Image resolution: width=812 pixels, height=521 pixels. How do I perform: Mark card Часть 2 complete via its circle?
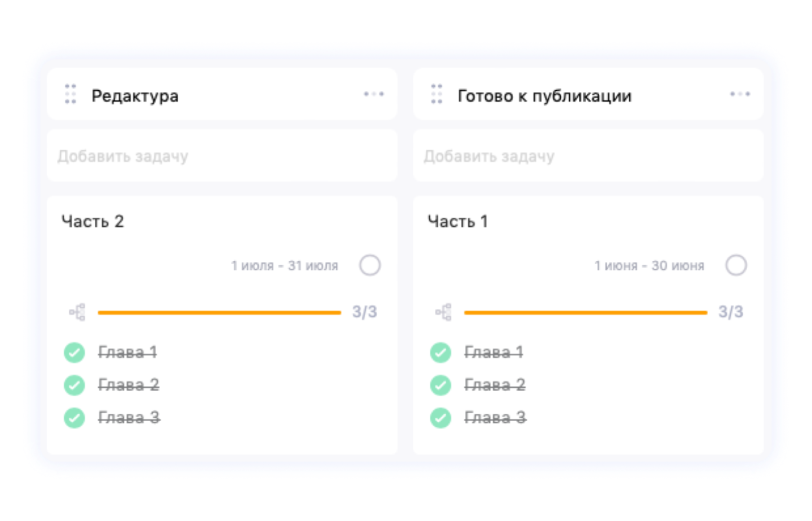(370, 265)
